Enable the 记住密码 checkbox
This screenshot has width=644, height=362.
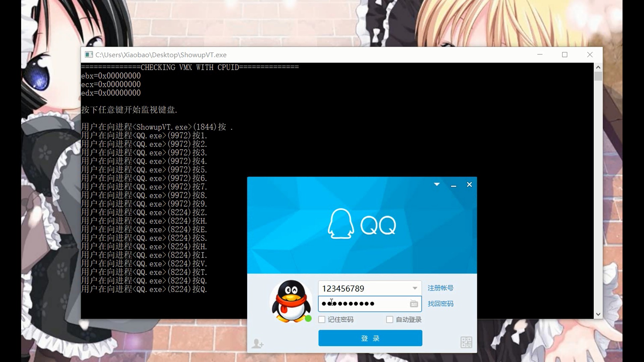pyautogui.click(x=322, y=319)
